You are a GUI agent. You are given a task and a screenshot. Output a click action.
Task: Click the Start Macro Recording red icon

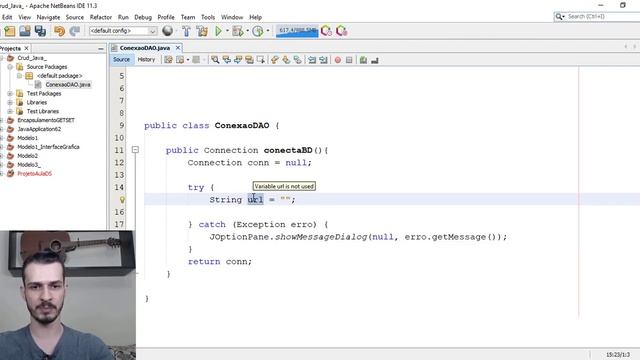338,60
